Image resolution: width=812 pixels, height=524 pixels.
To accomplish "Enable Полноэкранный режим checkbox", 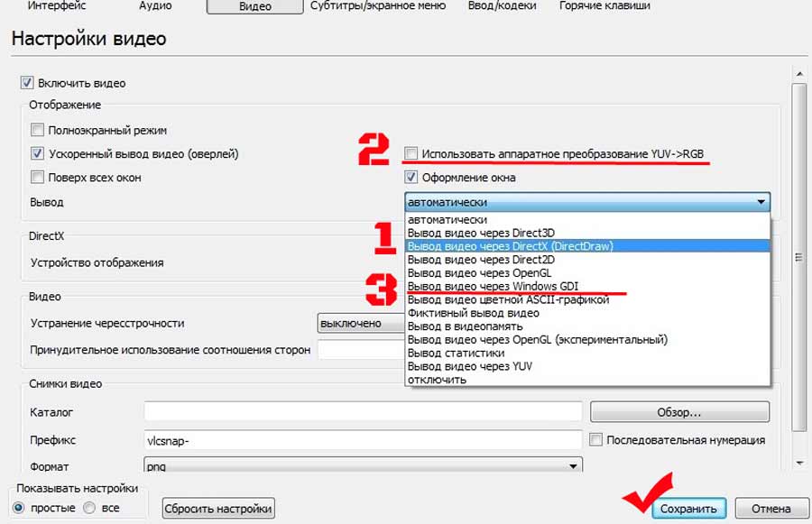I will pyautogui.click(x=37, y=130).
